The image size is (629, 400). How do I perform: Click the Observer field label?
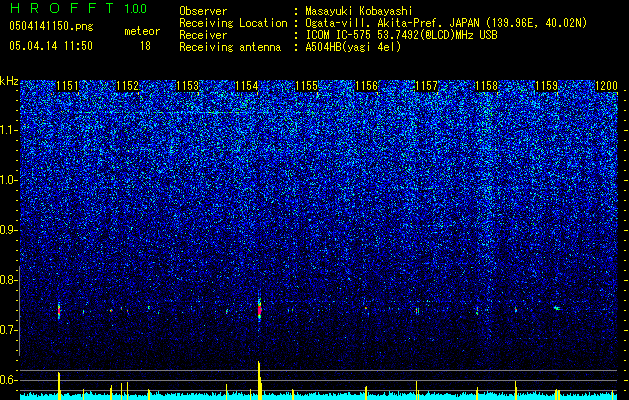pos(203,11)
